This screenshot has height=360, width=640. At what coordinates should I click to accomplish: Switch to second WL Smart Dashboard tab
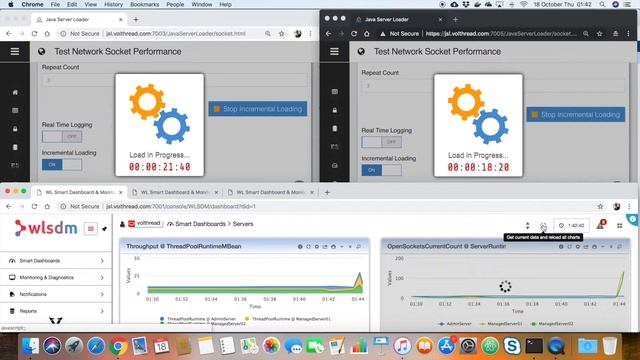coord(175,192)
